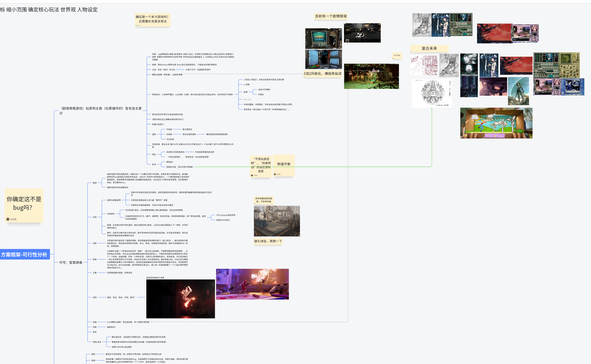
Task: Select sticky note '确定是一个关卡游戏吗?'
Action: (x=152, y=19)
